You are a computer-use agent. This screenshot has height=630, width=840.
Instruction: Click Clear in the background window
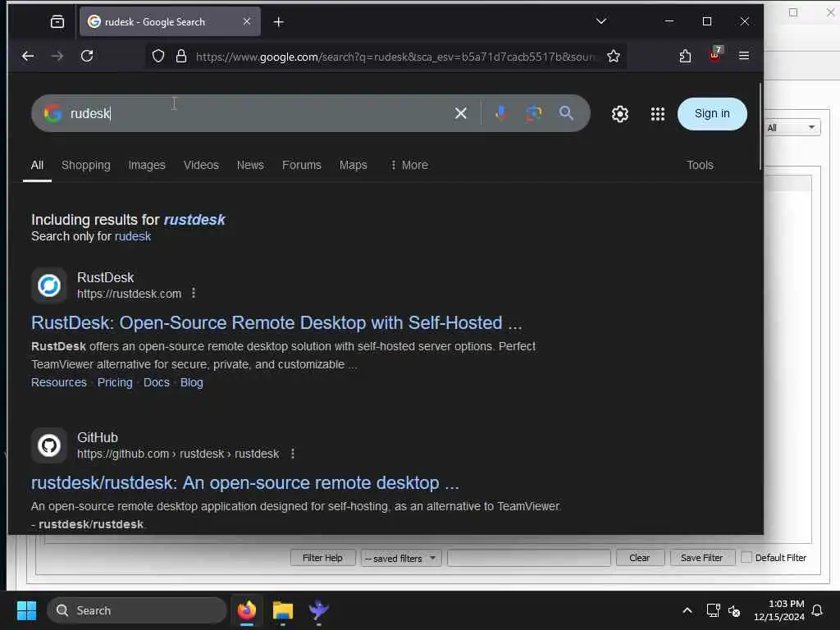(640, 558)
